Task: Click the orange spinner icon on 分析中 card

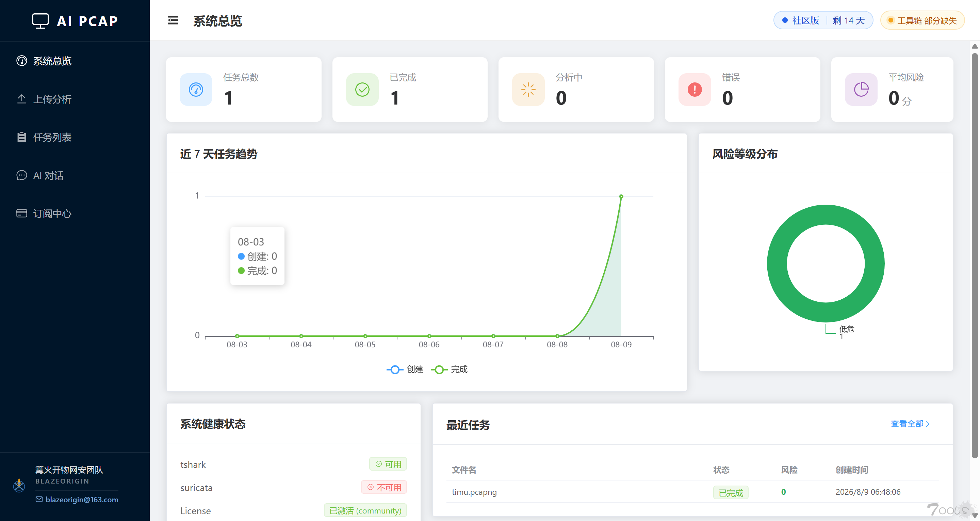Action: [x=528, y=90]
